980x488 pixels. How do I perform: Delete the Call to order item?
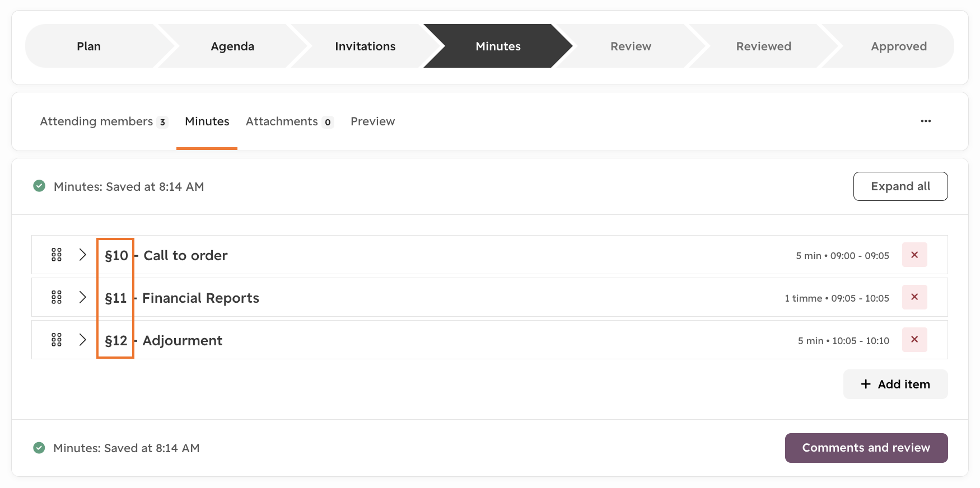click(914, 255)
